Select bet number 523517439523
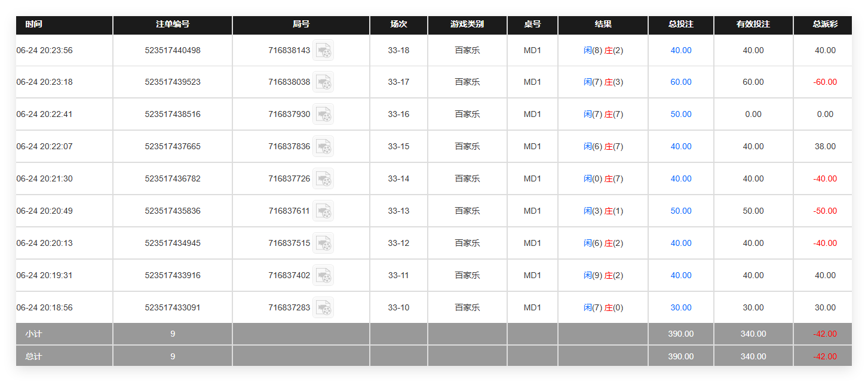The image size is (868, 382). tap(173, 82)
